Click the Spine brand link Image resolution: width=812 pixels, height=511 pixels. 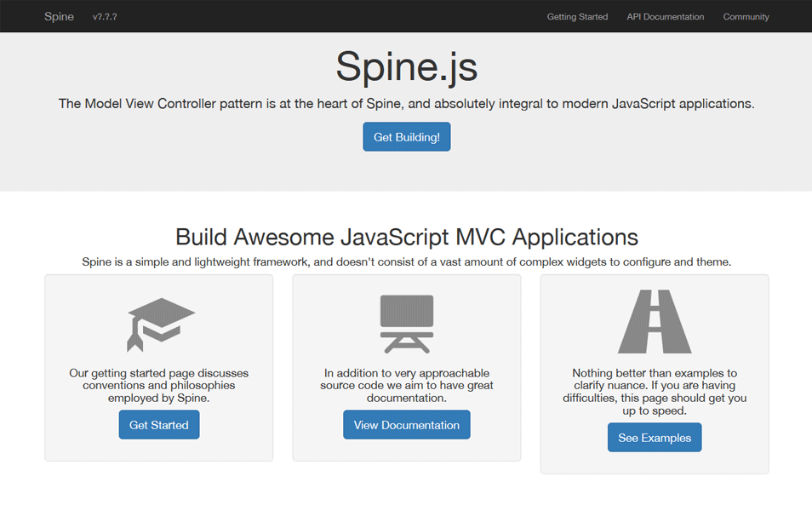click(x=59, y=16)
